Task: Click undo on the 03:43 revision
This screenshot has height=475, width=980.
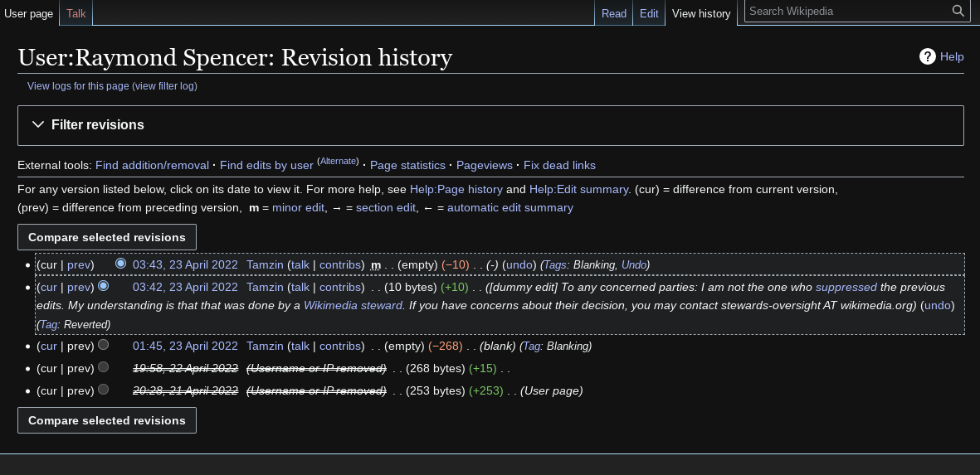Action: point(519,264)
